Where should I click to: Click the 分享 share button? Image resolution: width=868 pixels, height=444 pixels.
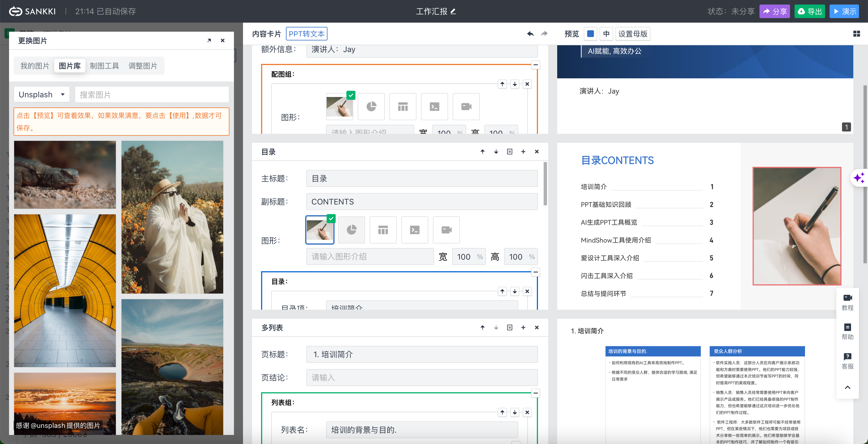coord(774,12)
